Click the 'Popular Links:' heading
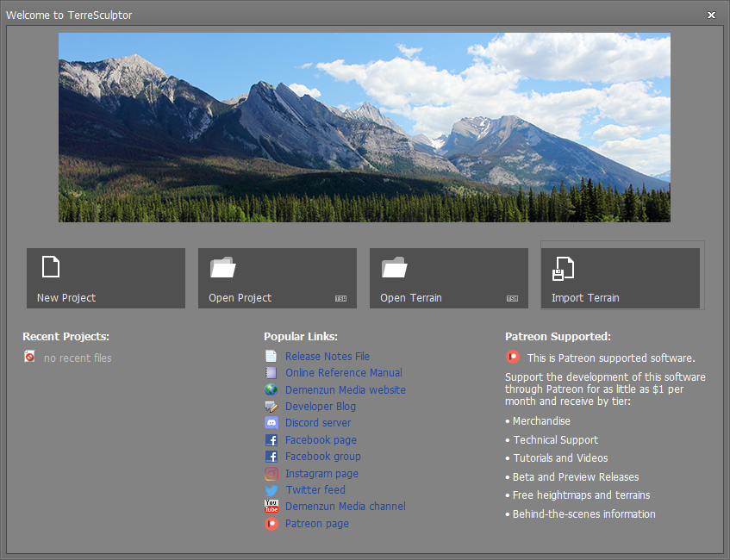 point(301,337)
